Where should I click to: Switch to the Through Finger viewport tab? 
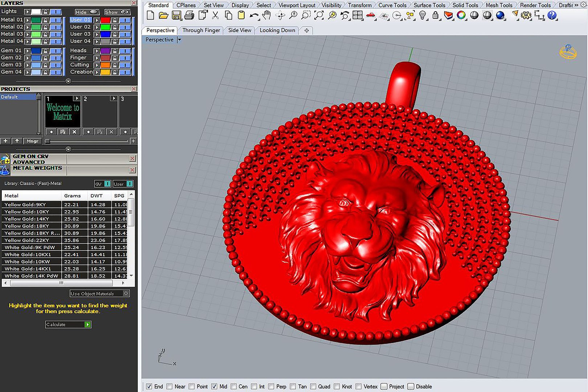(201, 30)
